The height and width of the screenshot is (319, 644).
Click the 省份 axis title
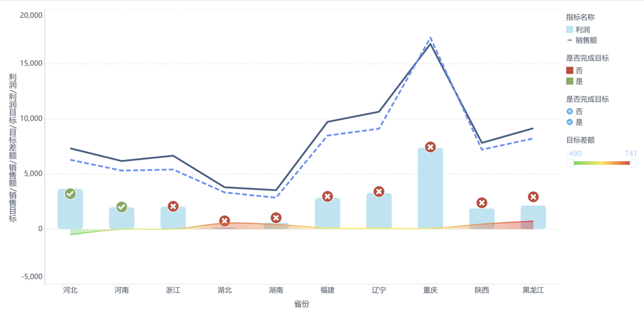(302, 304)
